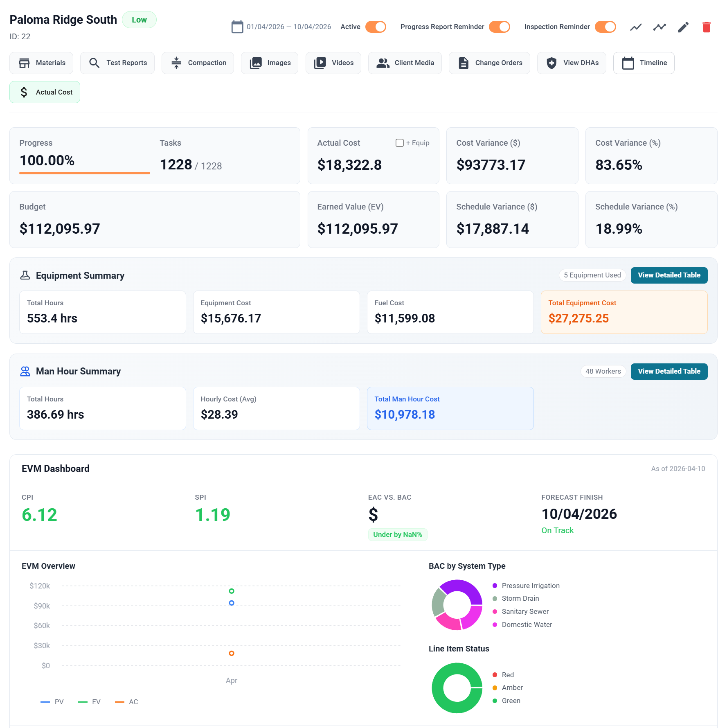Edit the project with the pencil icon
Screen dimensions: 727x728
[x=682, y=27]
